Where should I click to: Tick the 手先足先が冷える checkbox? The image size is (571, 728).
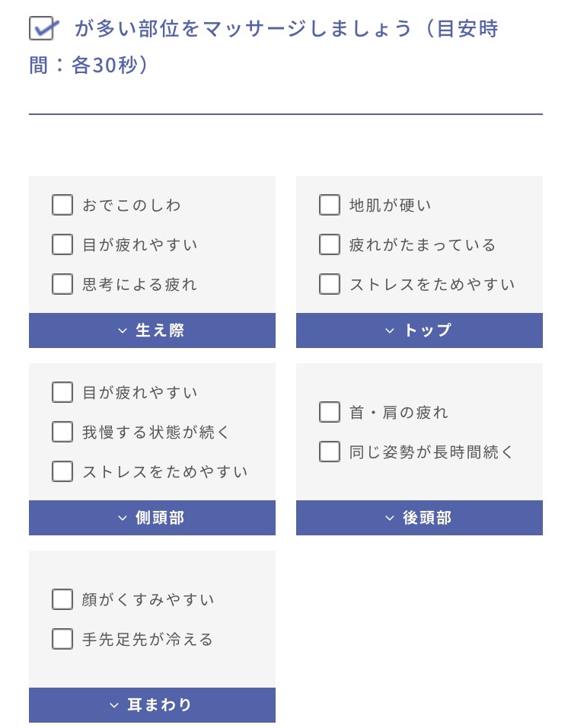point(62,639)
